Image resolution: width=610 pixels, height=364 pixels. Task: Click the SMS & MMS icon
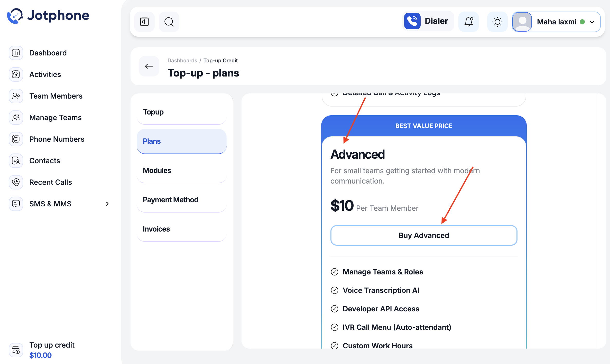(16, 204)
